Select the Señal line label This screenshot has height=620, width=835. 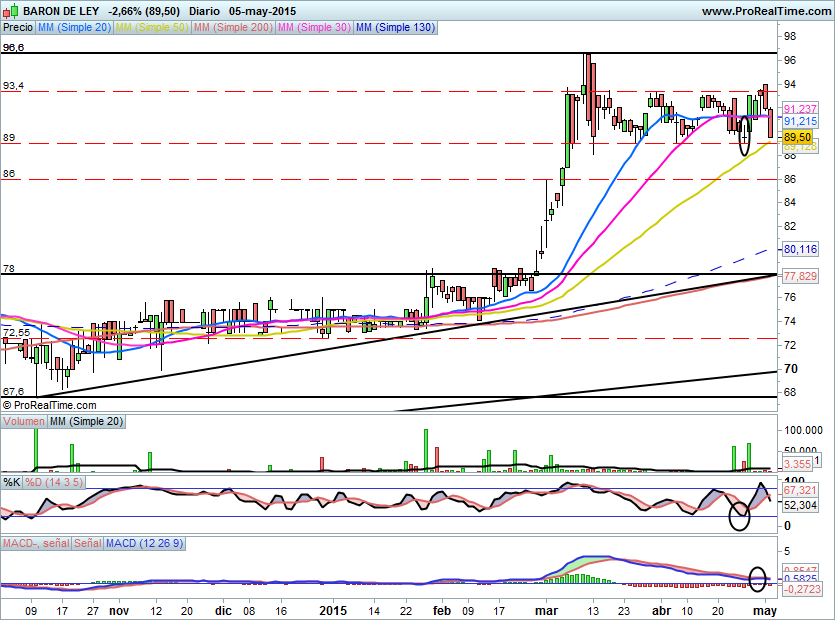pyautogui.click(x=88, y=543)
